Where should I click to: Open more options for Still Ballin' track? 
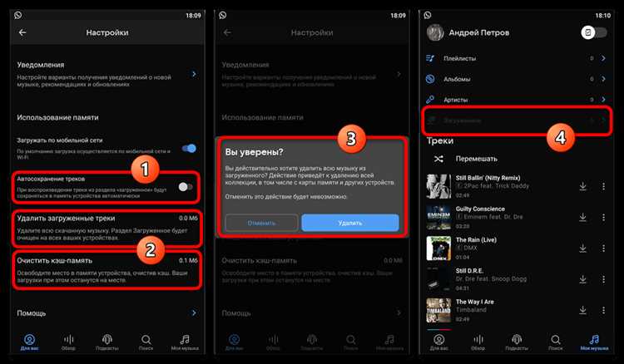[x=603, y=186]
